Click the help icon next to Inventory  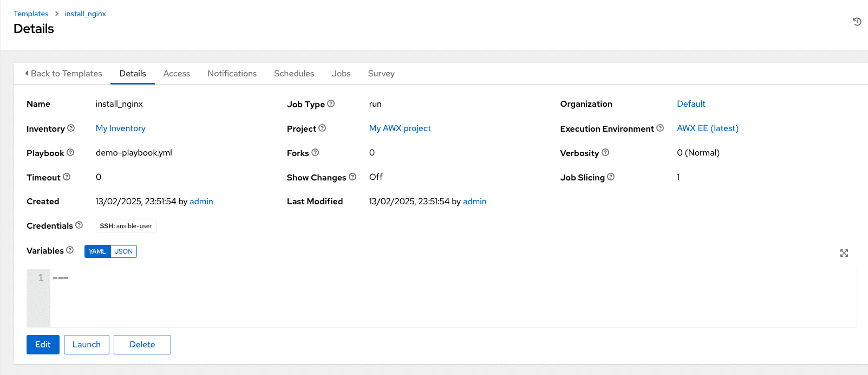(71, 128)
